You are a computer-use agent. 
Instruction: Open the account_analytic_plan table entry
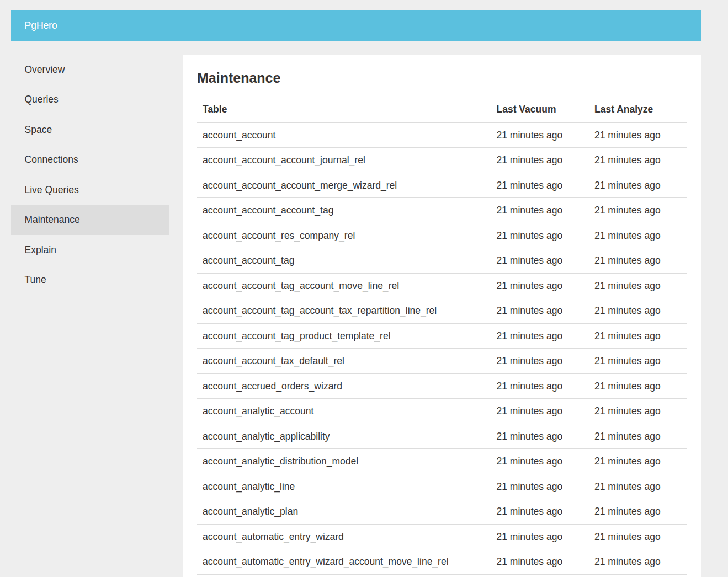click(250, 511)
